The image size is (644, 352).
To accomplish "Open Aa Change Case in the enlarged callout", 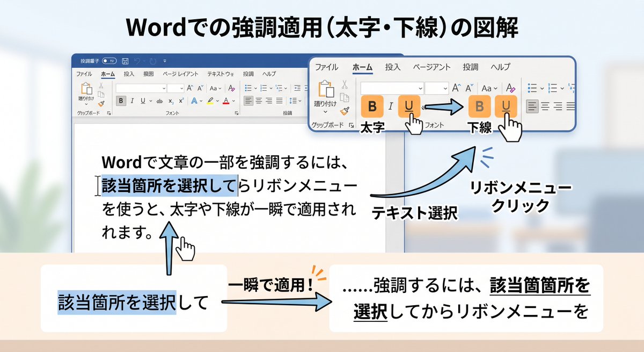I will 489,88.
